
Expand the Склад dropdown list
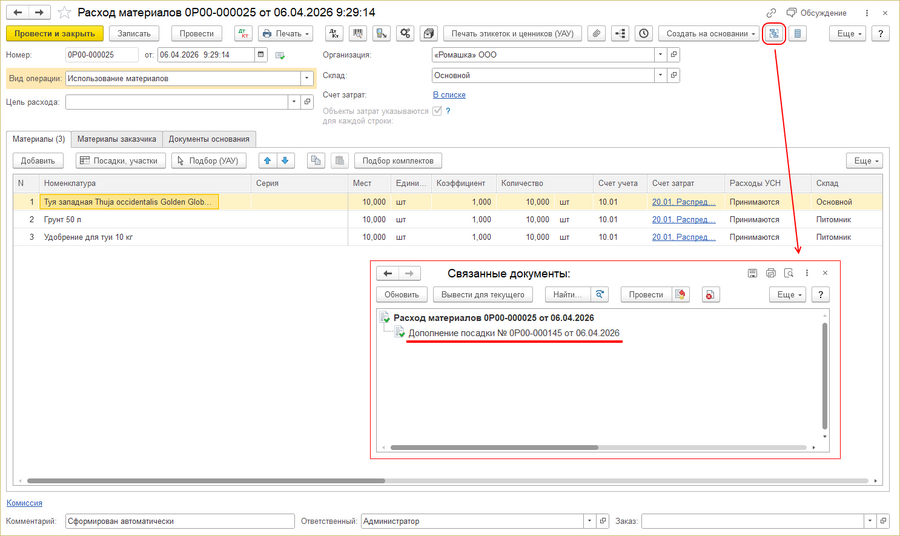pos(660,75)
